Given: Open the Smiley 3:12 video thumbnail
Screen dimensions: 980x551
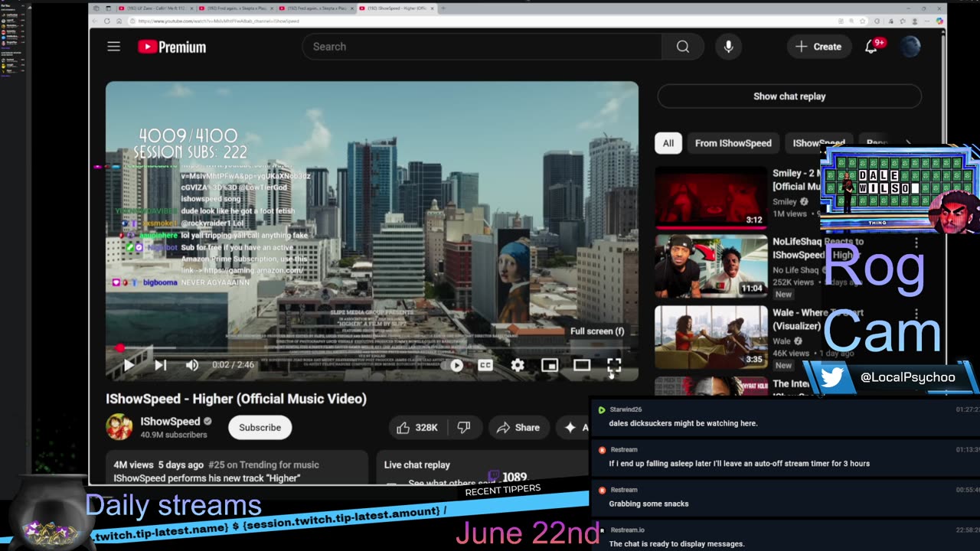Looking at the screenshot, I should 711,197.
